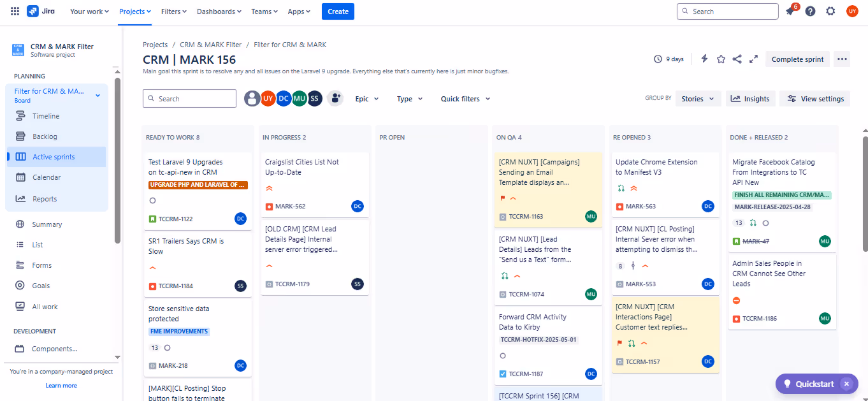The image size is (868, 401).
Task: Open the UY profile avatar in header
Action: coord(852,11)
